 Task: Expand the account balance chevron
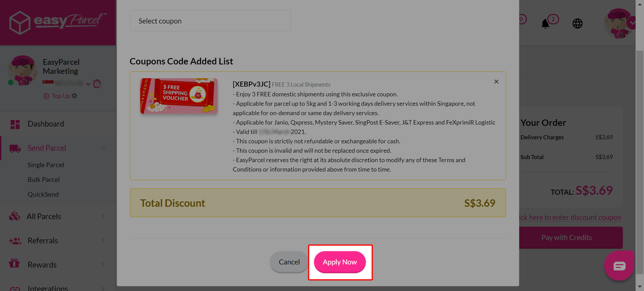point(88,84)
